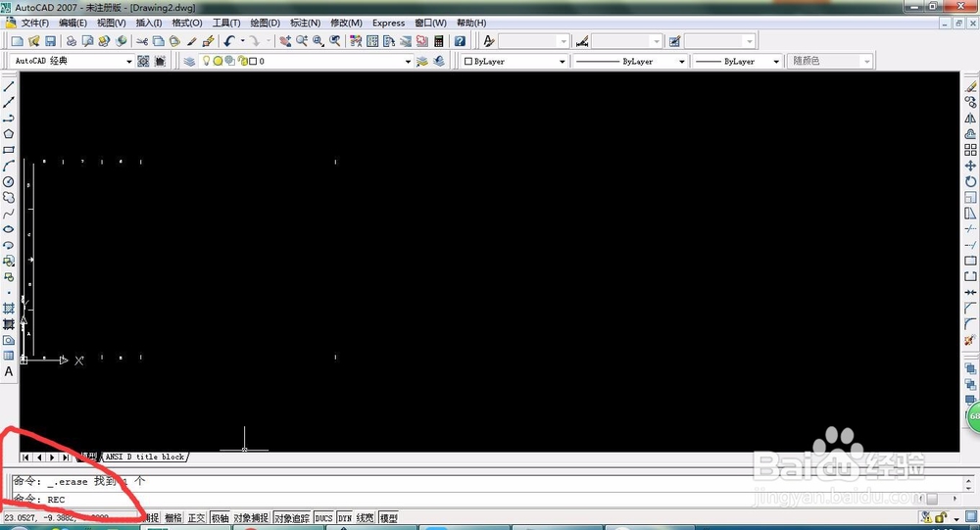Toggle the DUCS status button

323,518
